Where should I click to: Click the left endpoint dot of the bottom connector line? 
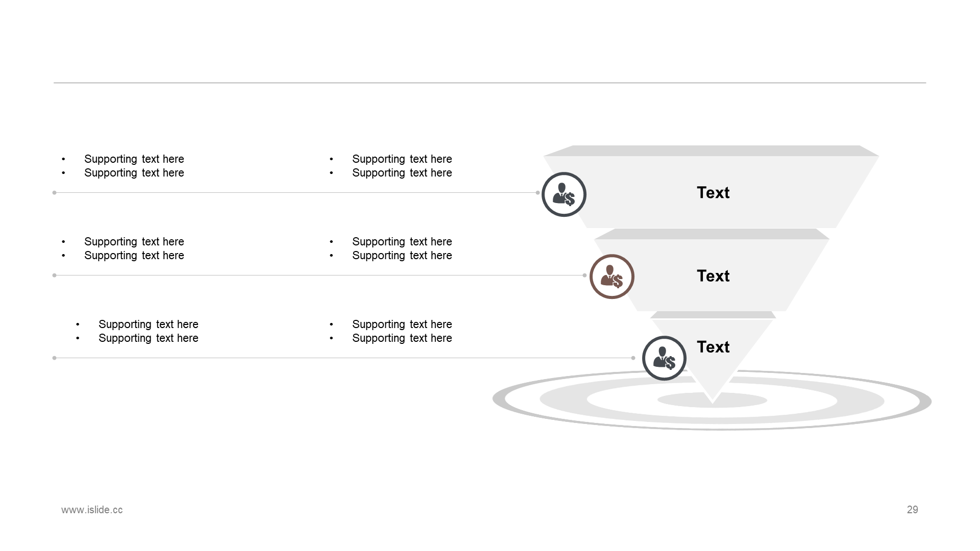[x=54, y=358]
